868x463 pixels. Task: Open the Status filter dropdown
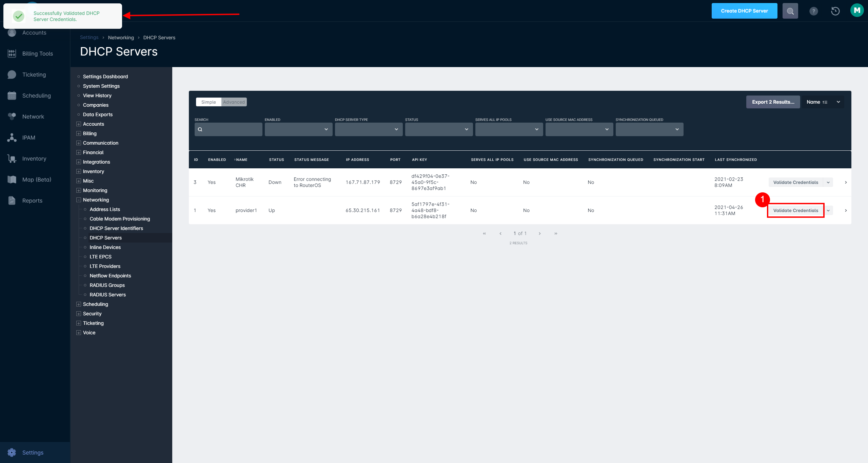(x=438, y=129)
